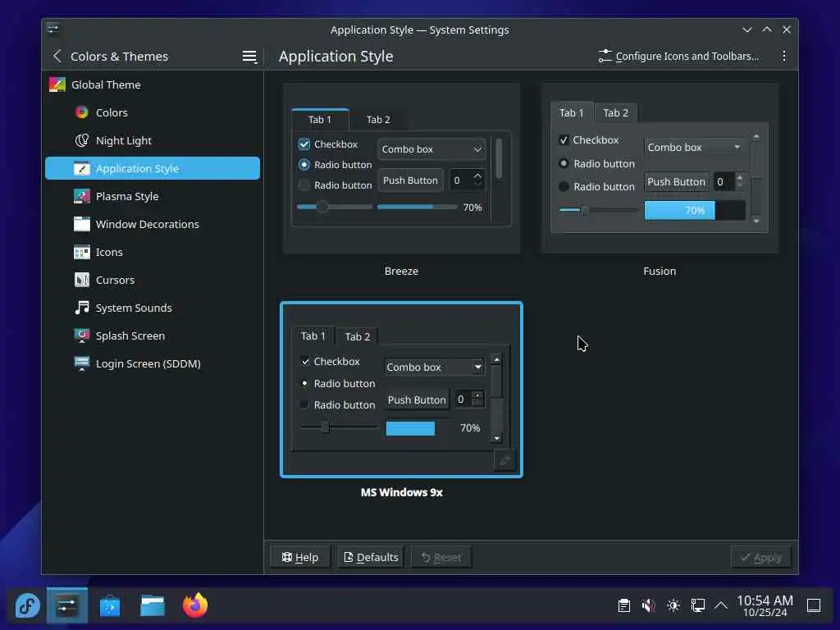Click Push Button in Fusion preview
840x630 pixels.
click(x=676, y=181)
